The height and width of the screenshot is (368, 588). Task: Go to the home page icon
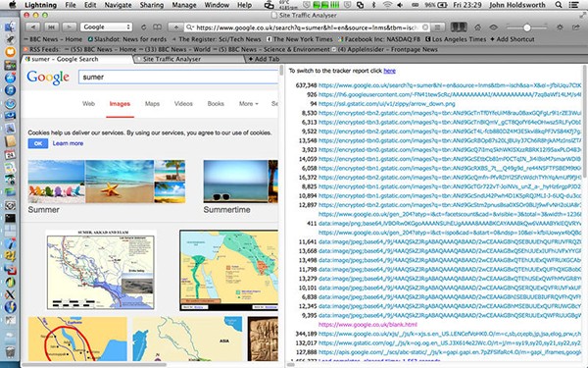[478, 27]
